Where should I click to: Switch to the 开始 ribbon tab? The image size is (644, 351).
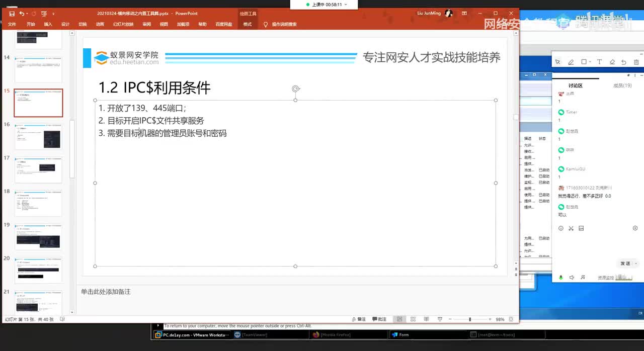(31, 24)
